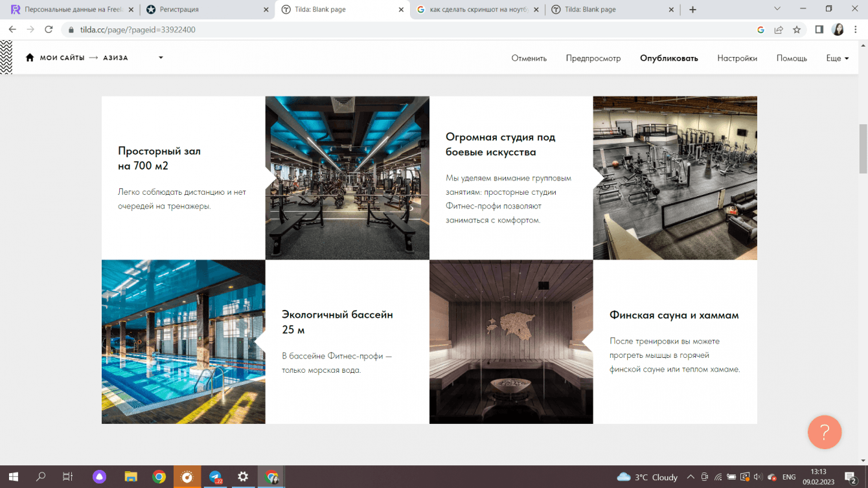
Task: Switch to the как сделать скриншот tab
Action: [x=477, y=10]
